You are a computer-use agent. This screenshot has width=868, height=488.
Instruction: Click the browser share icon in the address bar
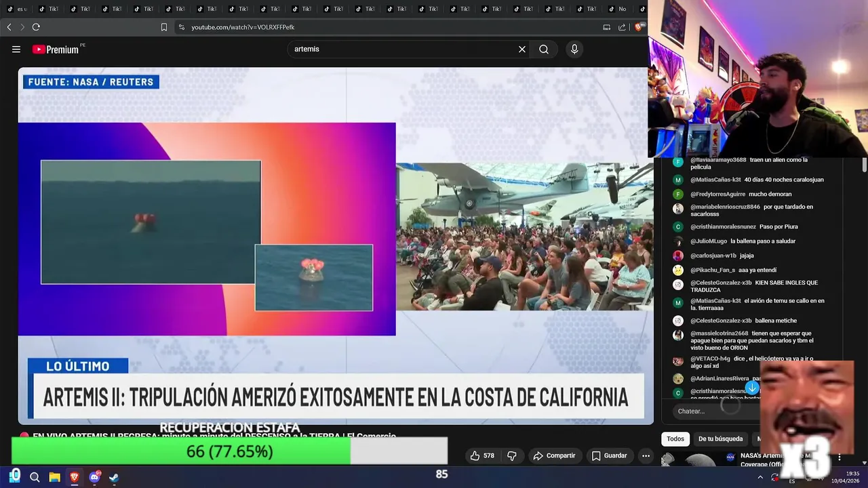(622, 27)
